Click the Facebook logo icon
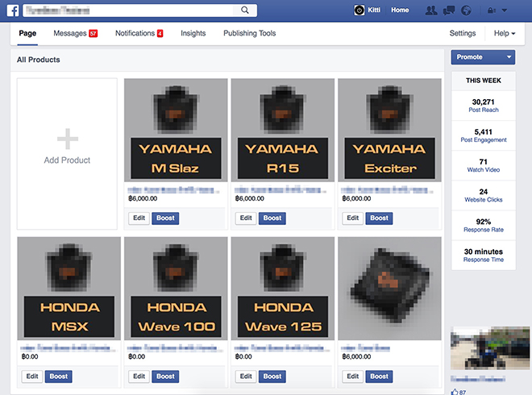532x395 pixels. [13, 10]
